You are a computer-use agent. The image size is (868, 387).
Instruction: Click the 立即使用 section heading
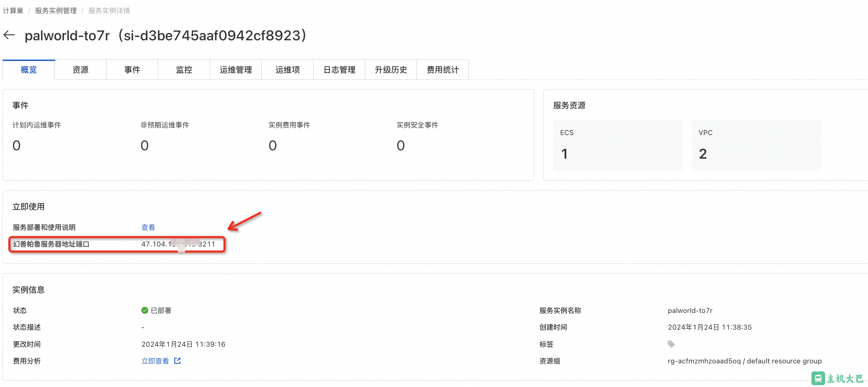[28, 207]
